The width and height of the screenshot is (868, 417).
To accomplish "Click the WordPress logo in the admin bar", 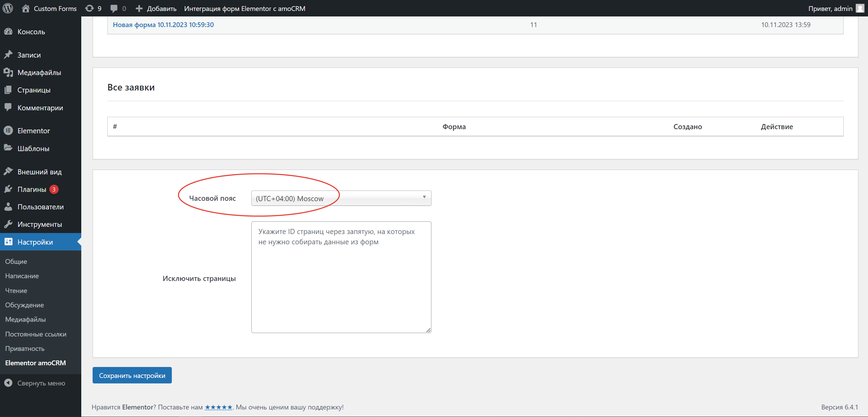I will tap(8, 8).
